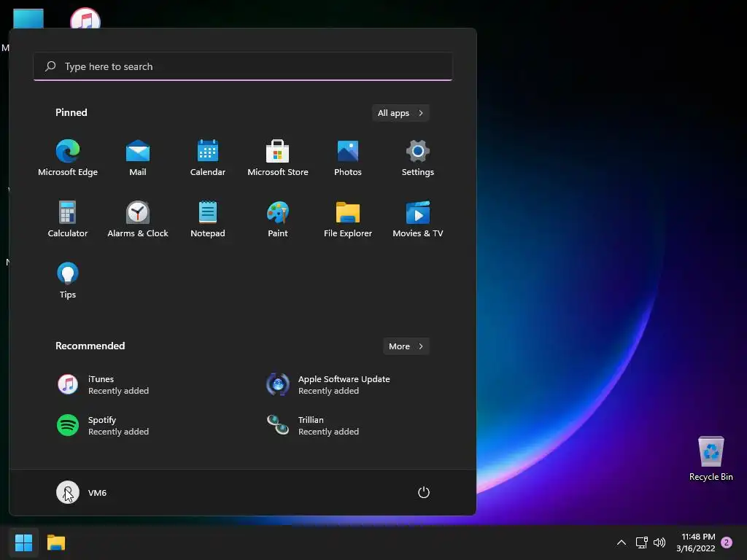Select the Recycle Bin desktop icon
Viewport: 747px width, 560px height.
pos(711,459)
